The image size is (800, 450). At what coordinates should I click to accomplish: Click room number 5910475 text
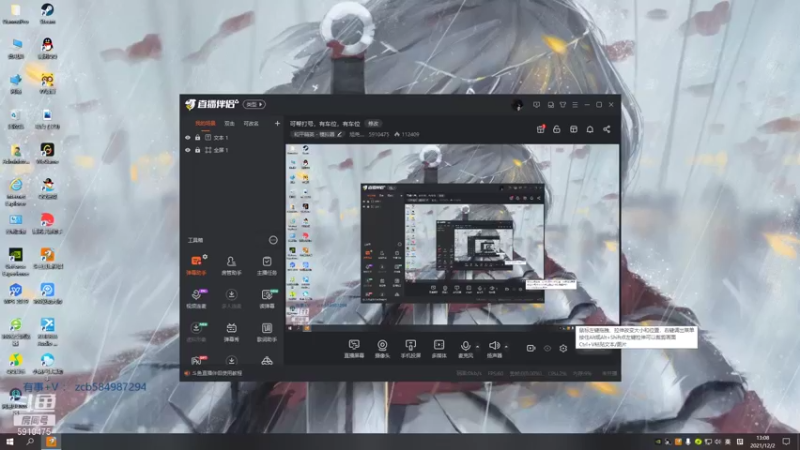[379, 135]
